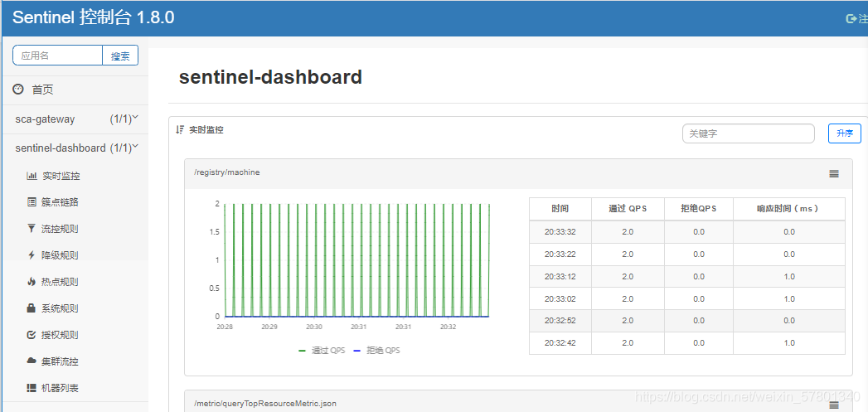Image resolution: width=868 pixels, height=412 pixels.
Task: Click the /metric/queryTopResourceMetric.json resource title
Action: (265, 404)
